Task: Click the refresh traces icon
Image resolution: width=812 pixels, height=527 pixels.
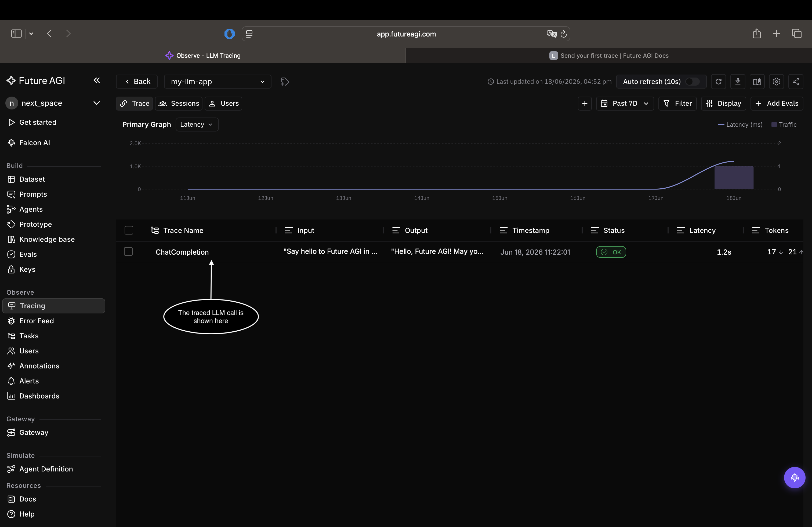Action: point(718,82)
